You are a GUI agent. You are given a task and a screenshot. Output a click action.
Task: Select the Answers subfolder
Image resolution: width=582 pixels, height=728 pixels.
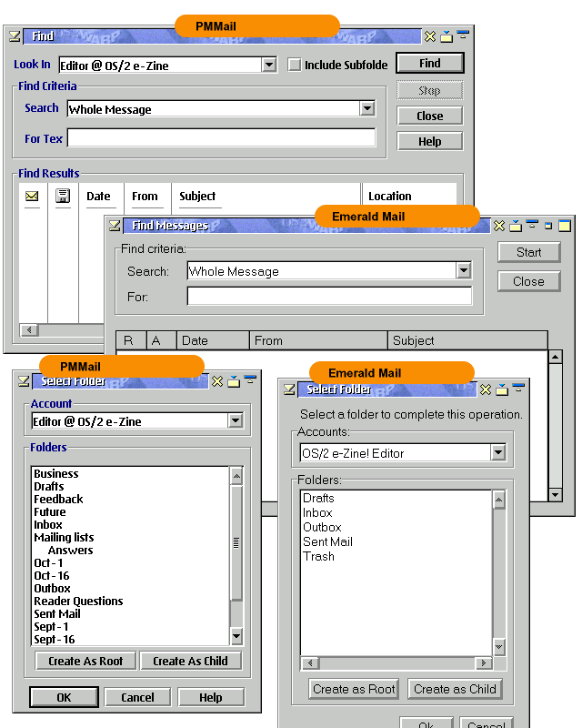pyautogui.click(x=71, y=551)
